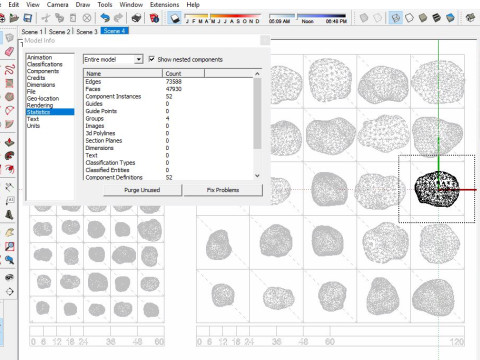Open Model Info toolbar icon
This screenshot has width=480, height=360.
[154, 18]
